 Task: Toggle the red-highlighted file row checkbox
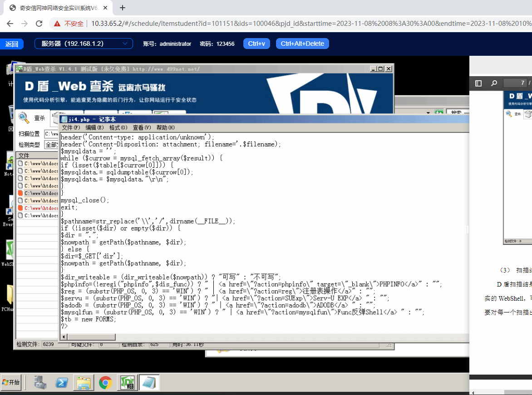tap(20, 208)
